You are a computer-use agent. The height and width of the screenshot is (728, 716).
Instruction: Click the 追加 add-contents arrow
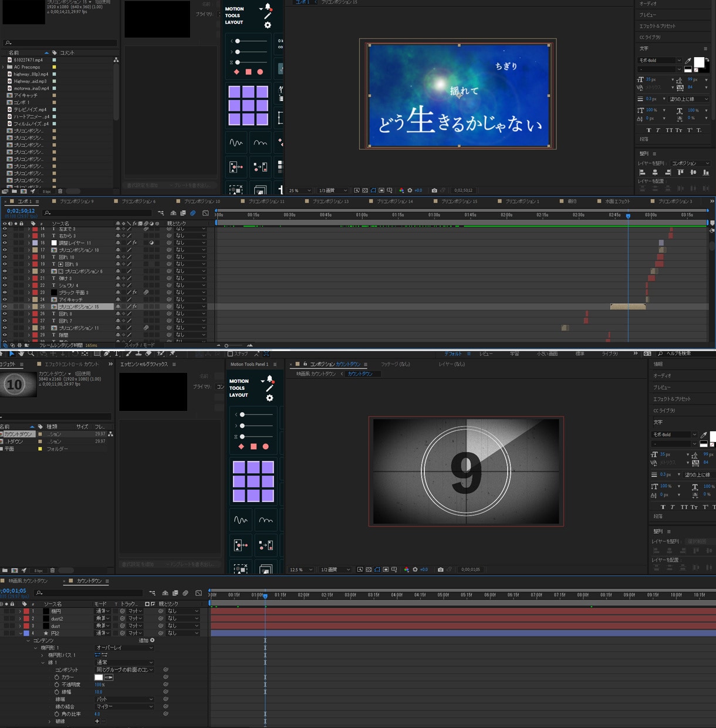pyautogui.click(x=153, y=641)
